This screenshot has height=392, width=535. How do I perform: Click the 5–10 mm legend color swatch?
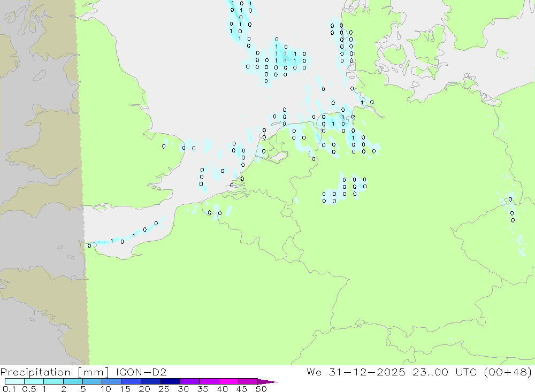point(93,381)
